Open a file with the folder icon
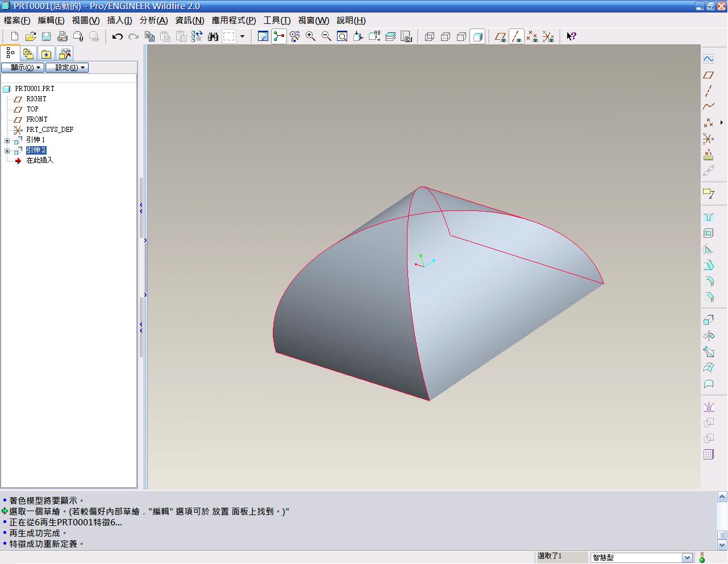This screenshot has height=564, width=728. [x=31, y=36]
